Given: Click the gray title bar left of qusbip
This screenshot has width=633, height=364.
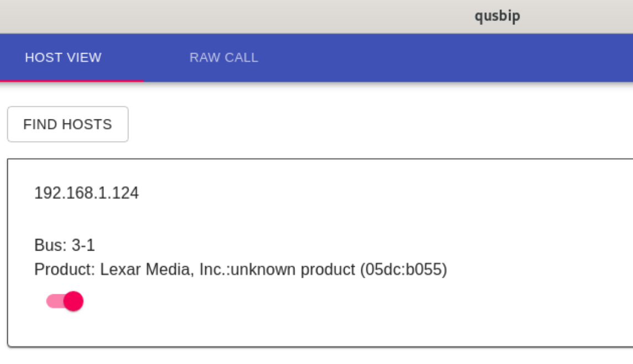Looking at the screenshot, I should (221, 16).
